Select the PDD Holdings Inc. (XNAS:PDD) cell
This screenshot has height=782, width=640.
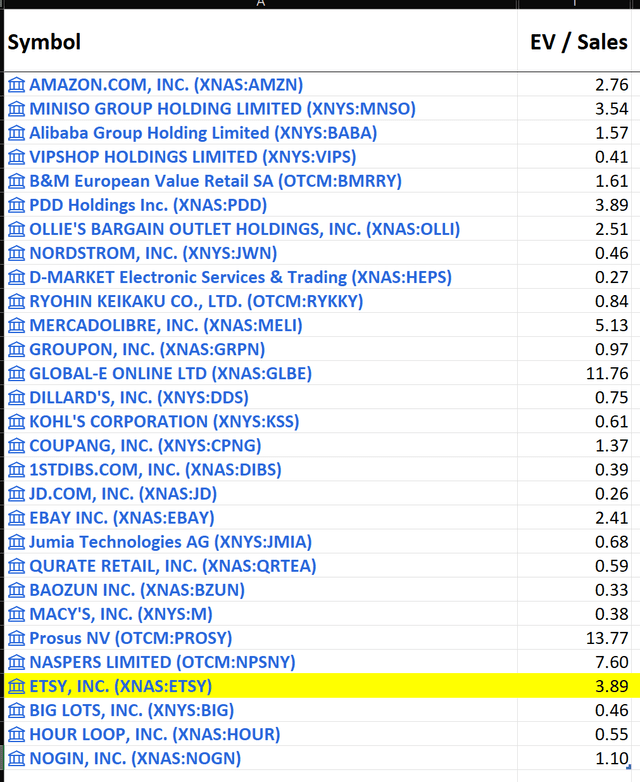pyautogui.click(x=261, y=205)
